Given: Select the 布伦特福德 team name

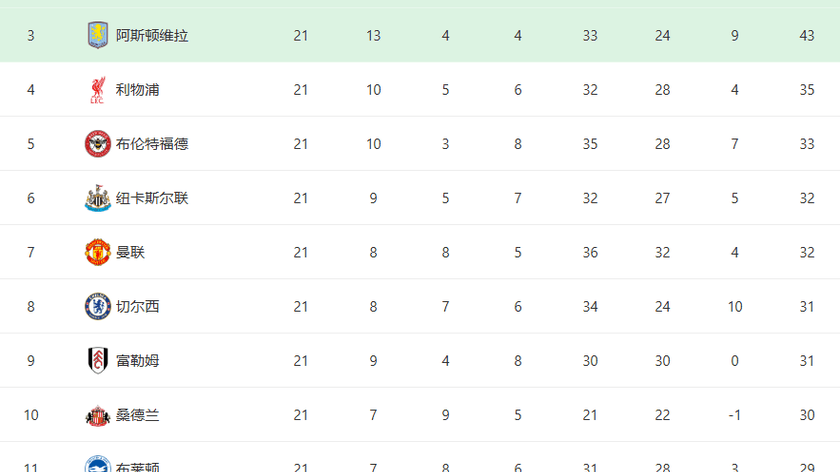Looking at the screenshot, I should pyautogui.click(x=152, y=144).
